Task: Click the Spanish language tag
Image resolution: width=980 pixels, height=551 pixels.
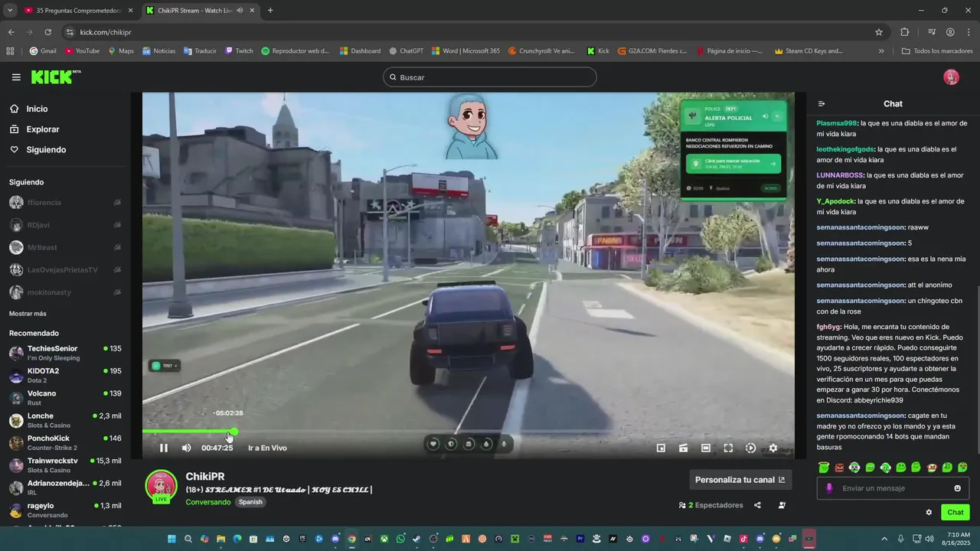Action: click(250, 502)
